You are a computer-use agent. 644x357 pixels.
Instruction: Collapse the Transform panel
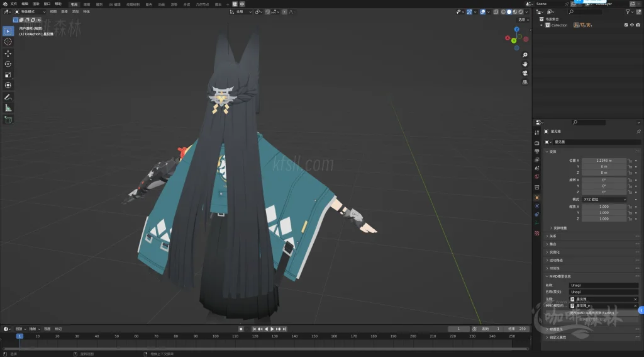point(553,152)
